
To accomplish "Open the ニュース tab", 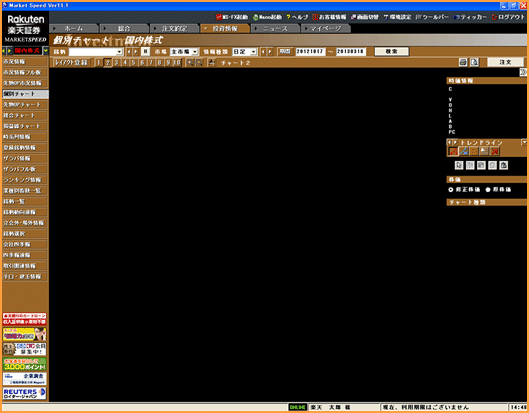I will [x=275, y=29].
